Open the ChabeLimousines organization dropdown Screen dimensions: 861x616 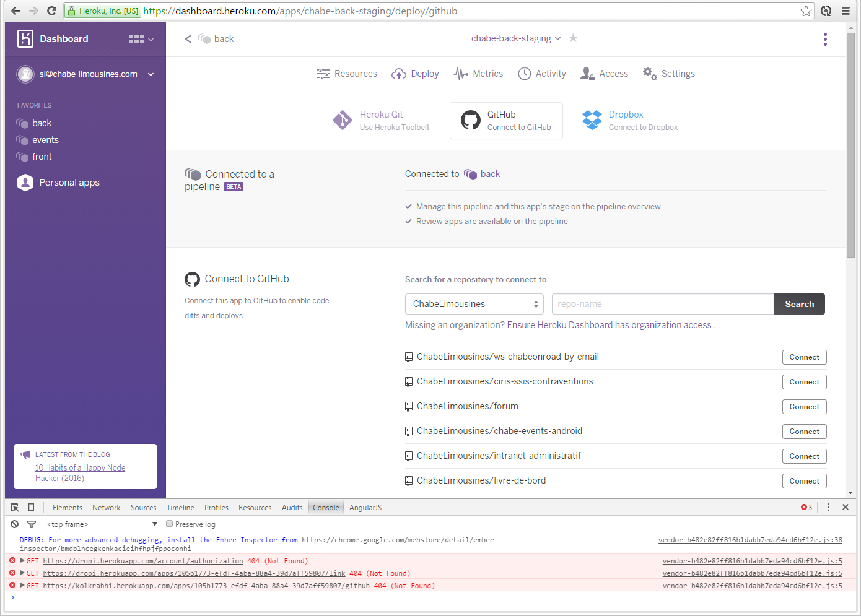click(x=474, y=304)
